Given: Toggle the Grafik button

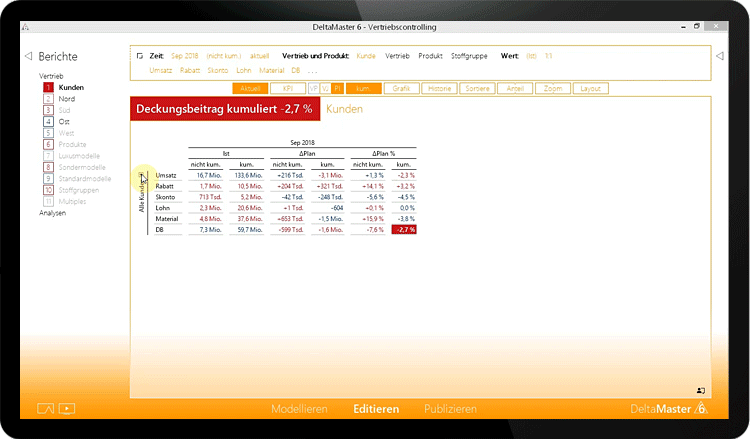Looking at the screenshot, I should click(x=401, y=88).
